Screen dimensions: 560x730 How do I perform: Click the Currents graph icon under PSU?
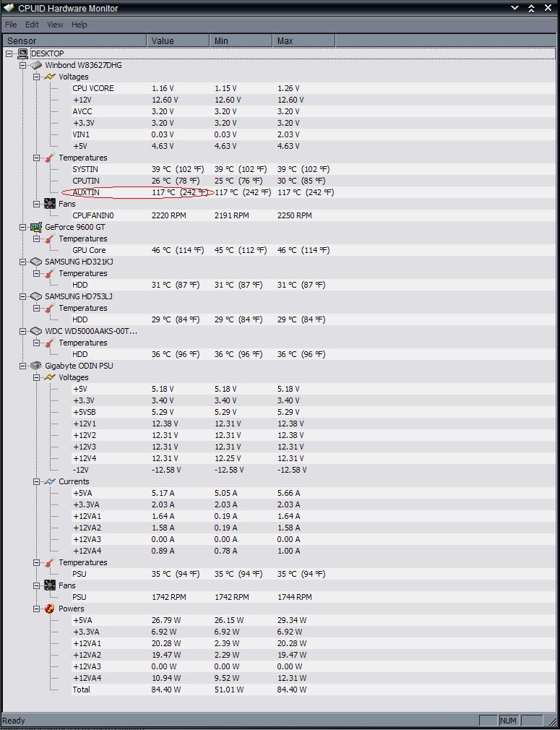(49, 481)
